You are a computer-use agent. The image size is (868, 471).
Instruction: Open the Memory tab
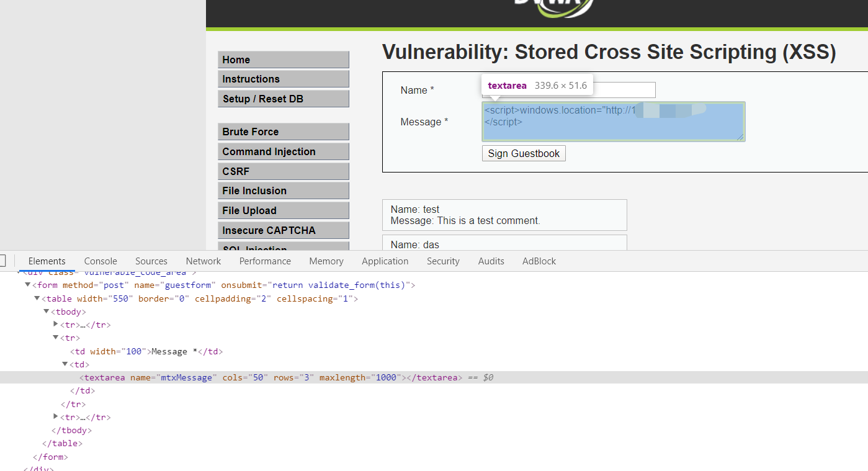pos(326,261)
